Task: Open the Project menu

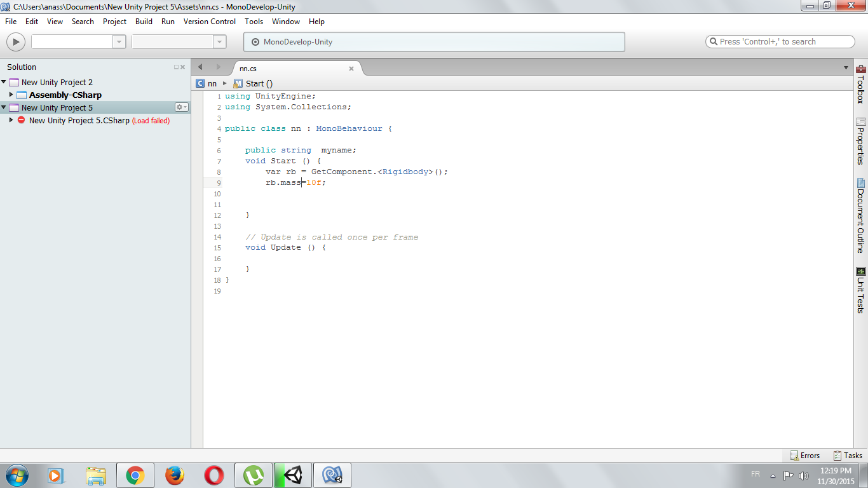Action: click(115, 22)
